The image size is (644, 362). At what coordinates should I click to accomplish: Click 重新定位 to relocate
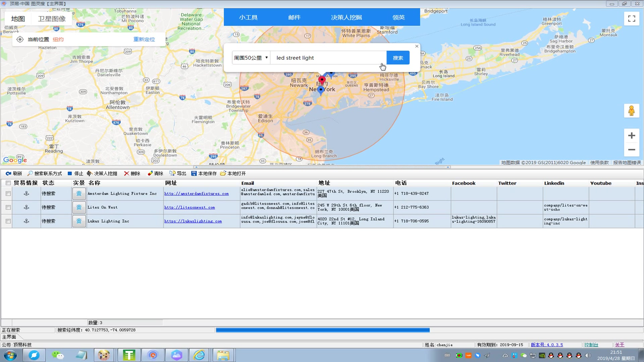[144, 39]
